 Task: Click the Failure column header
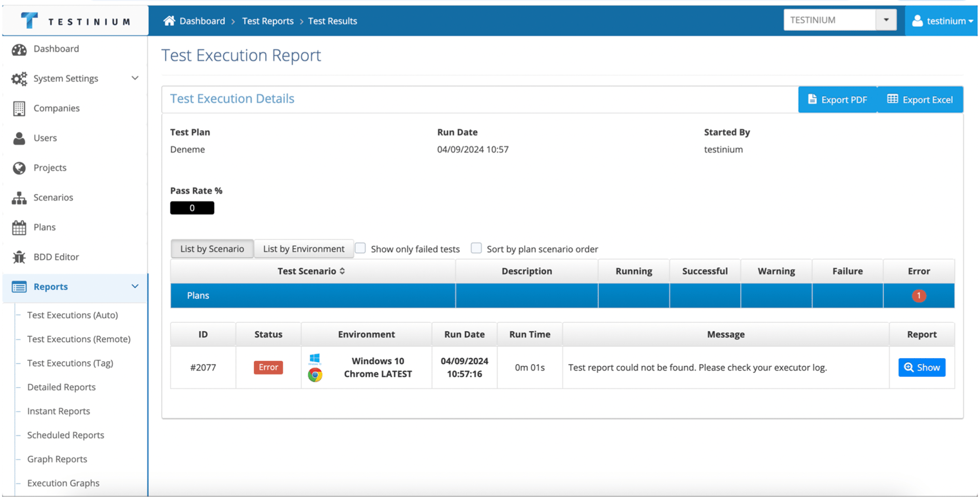tap(847, 271)
